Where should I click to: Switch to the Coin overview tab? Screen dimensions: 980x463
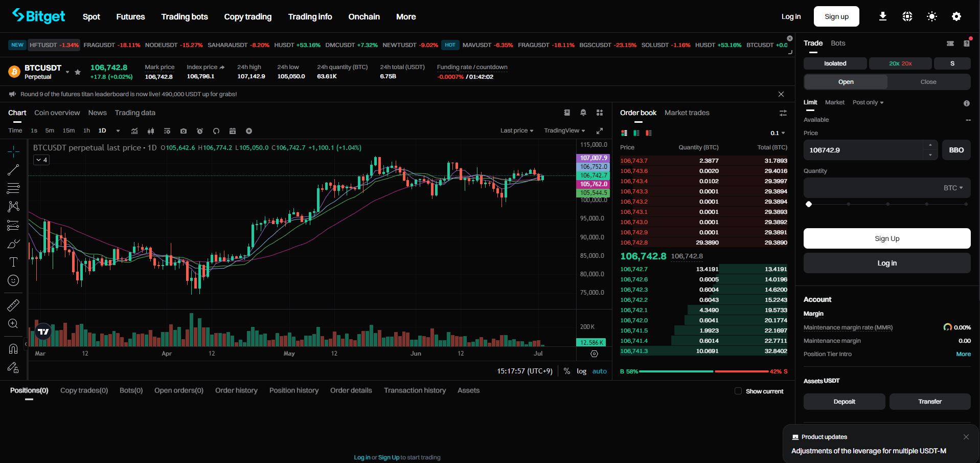pyautogui.click(x=57, y=113)
